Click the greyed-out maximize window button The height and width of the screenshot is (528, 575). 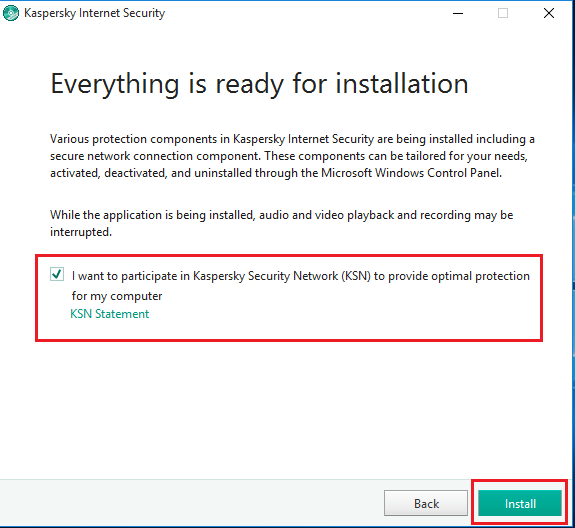click(503, 13)
